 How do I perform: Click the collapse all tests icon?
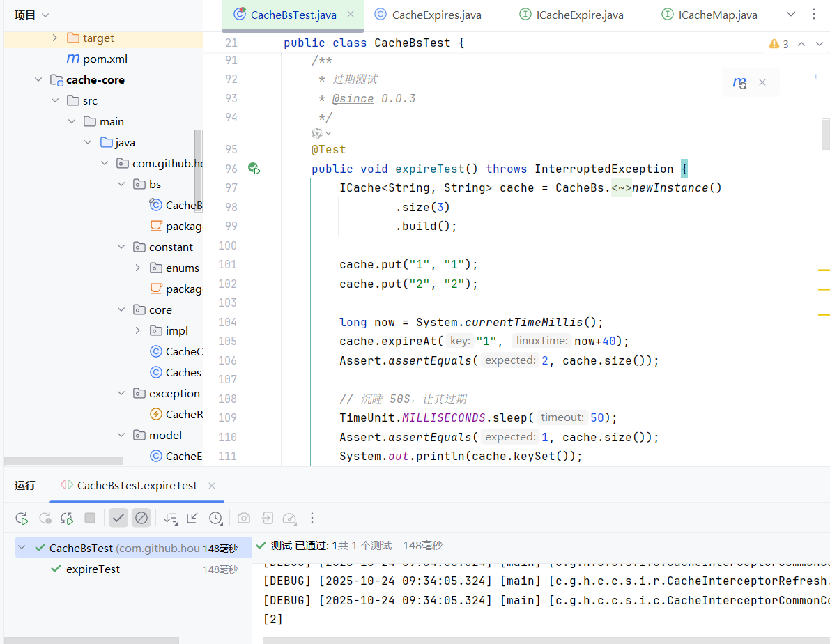pyautogui.click(x=193, y=518)
